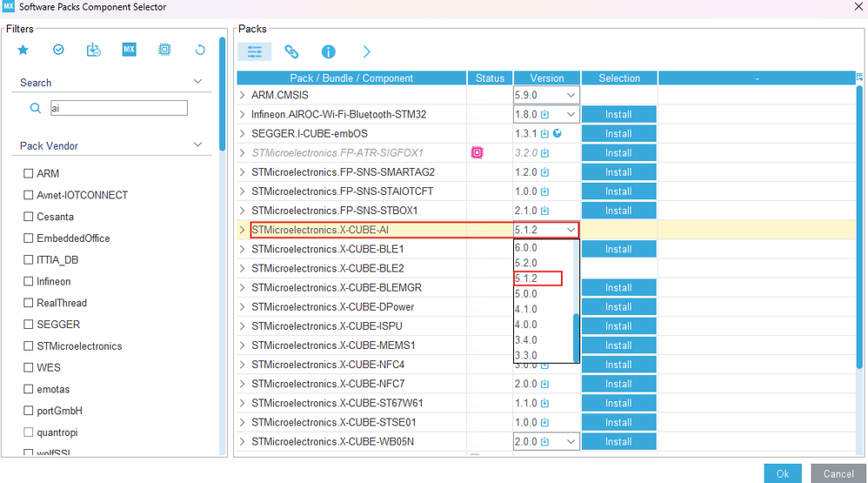The width and height of the screenshot is (868, 483).
Task: Select version 5.2.0 from the dropdown list
Action: (x=544, y=263)
